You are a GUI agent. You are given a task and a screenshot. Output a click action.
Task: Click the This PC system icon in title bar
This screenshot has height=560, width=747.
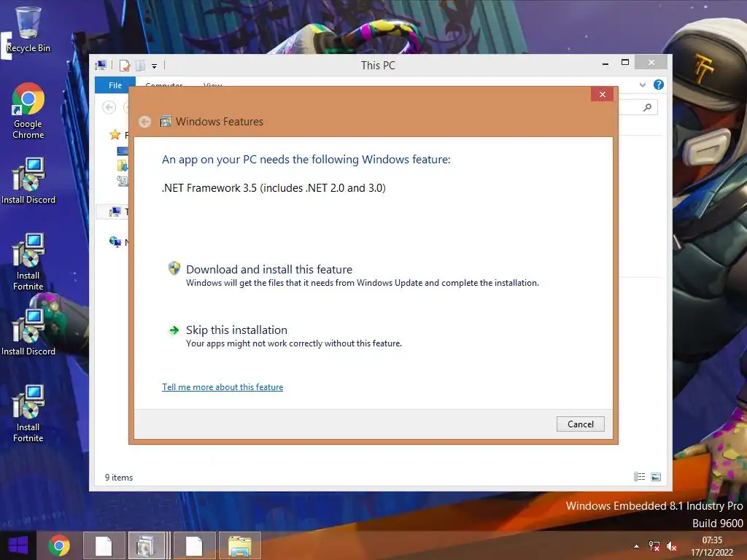pyautogui.click(x=101, y=65)
